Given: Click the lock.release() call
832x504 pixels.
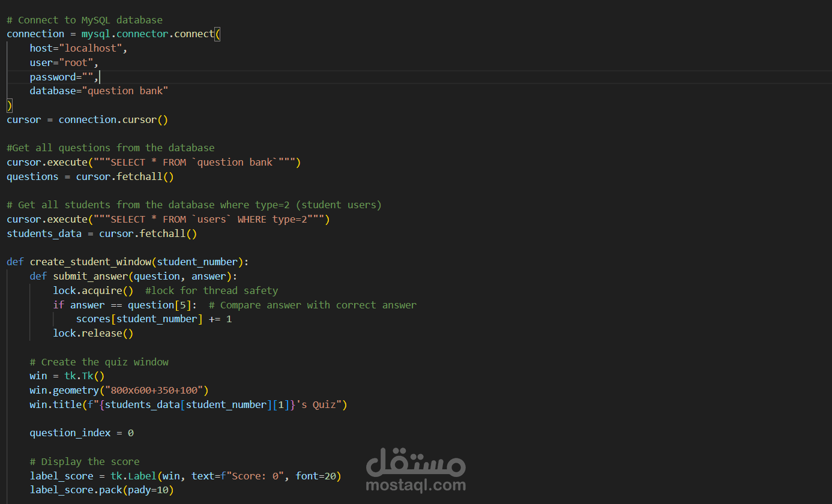Looking at the screenshot, I should [x=93, y=333].
